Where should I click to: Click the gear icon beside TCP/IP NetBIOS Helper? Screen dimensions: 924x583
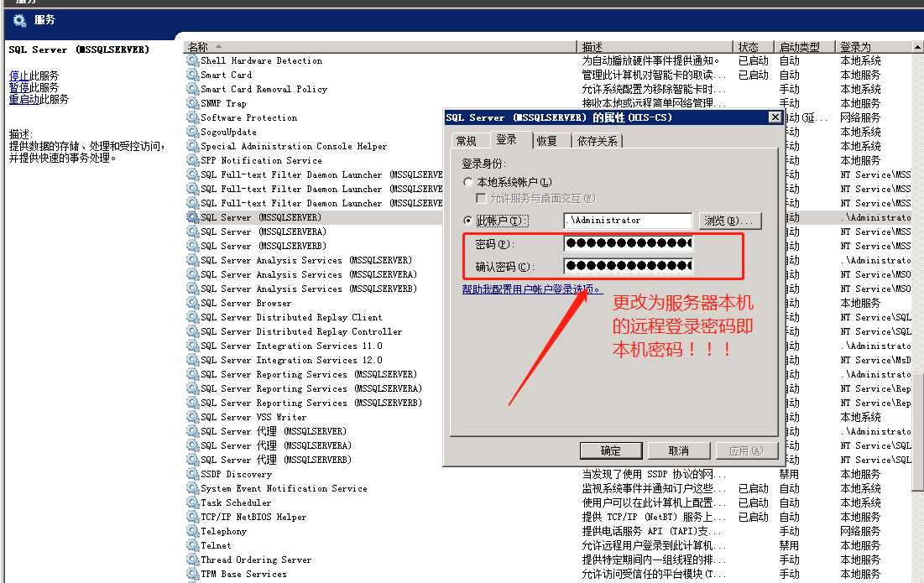pyautogui.click(x=193, y=517)
